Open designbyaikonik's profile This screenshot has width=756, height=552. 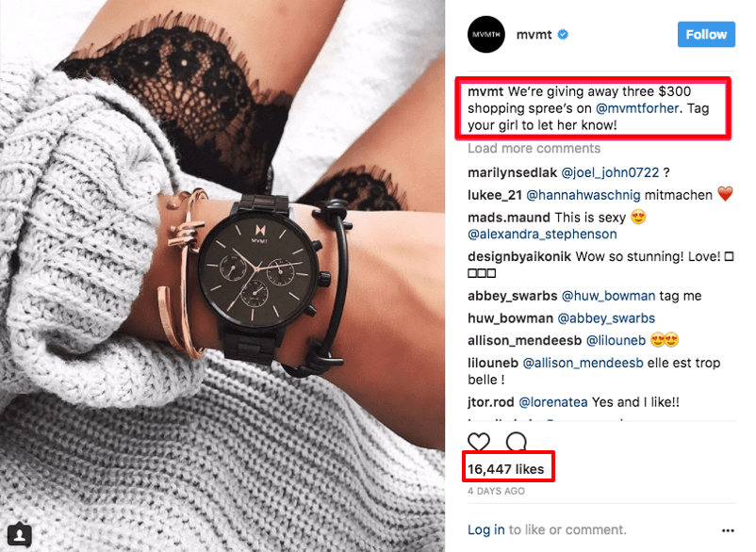pyautogui.click(x=519, y=256)
